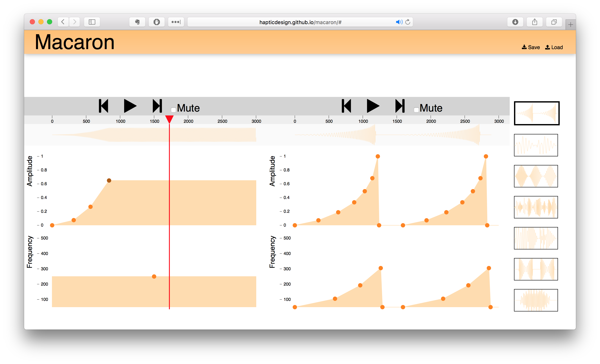Select the first highlighted example thumbnail
The width and height of the screenshot is (600, 364).
(536, 113)
